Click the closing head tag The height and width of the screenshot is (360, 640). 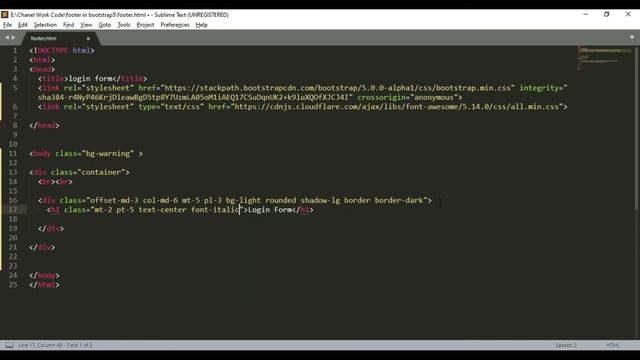[44, 125]
